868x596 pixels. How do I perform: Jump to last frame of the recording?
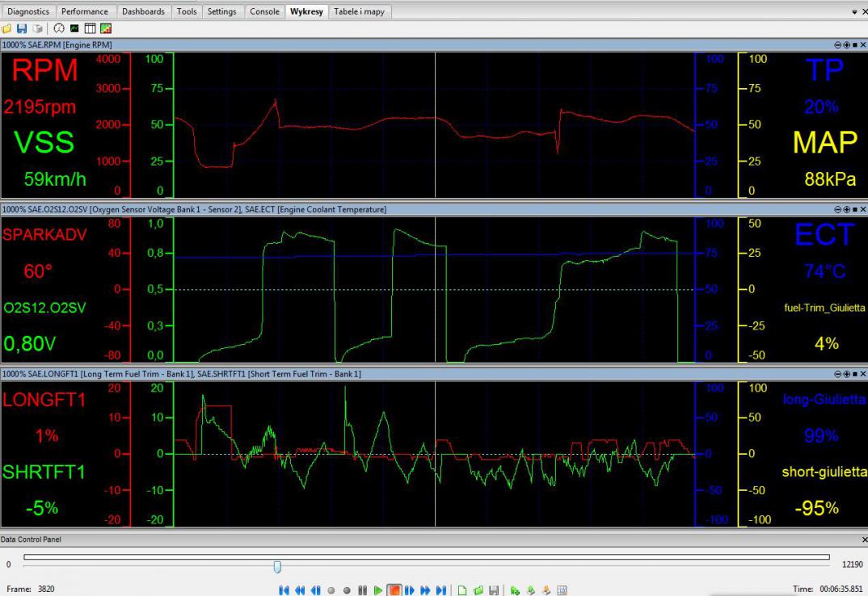coord(441,590)
